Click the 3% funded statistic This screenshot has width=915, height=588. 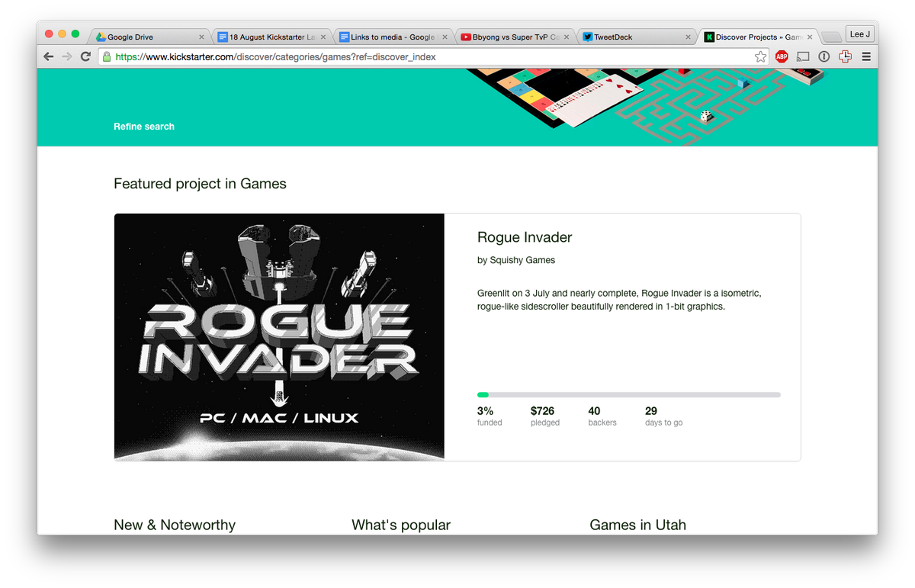[490, 416]
